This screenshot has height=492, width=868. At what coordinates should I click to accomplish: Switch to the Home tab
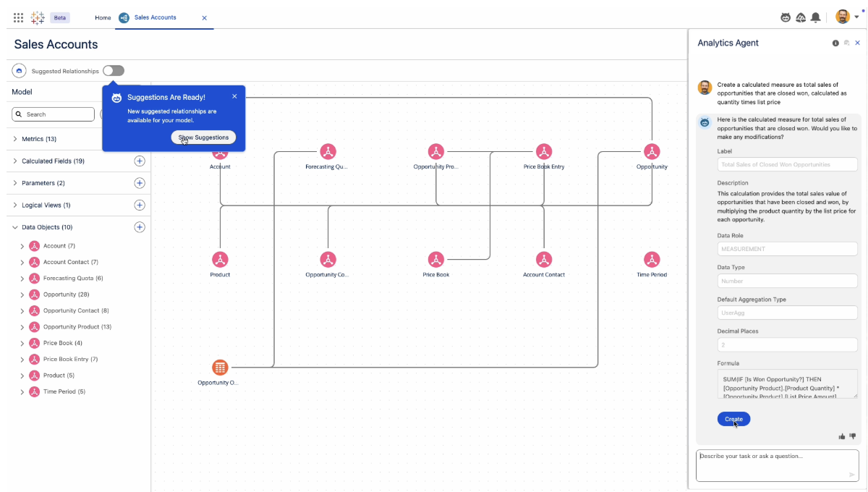pyautogui.click(x=103, y=17)
